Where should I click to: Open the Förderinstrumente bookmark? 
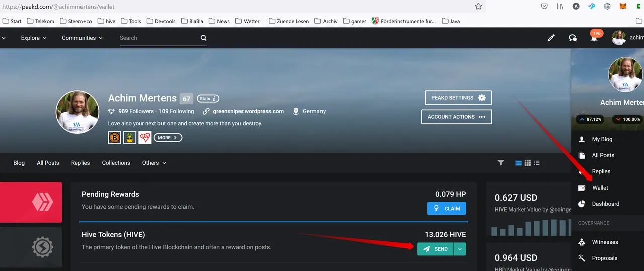pos(404,21)
